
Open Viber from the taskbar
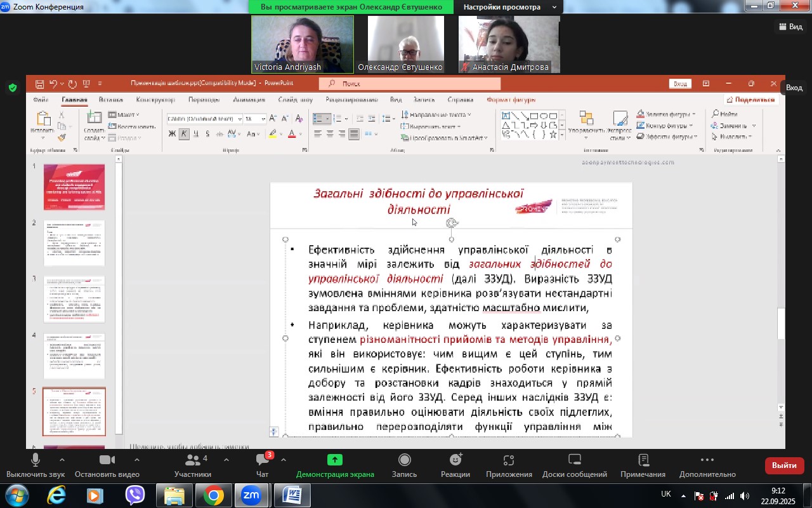coord(134,495)
